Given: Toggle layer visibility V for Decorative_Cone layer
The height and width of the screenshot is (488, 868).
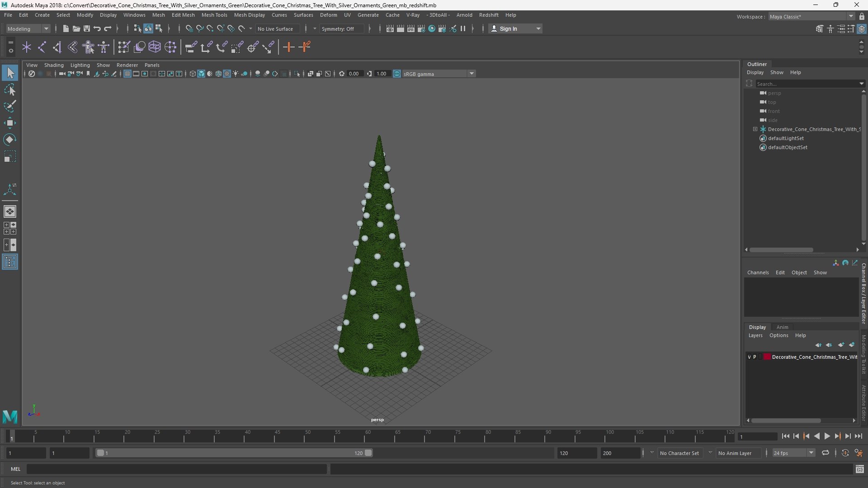Looking at the screenshot, I should [749, 357].
